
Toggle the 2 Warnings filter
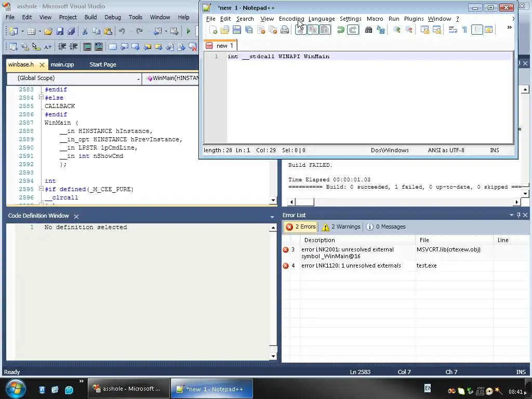(341, 227)
